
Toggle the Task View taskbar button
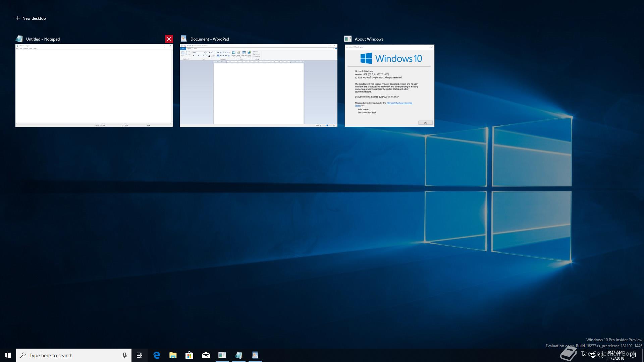(140, 355)
